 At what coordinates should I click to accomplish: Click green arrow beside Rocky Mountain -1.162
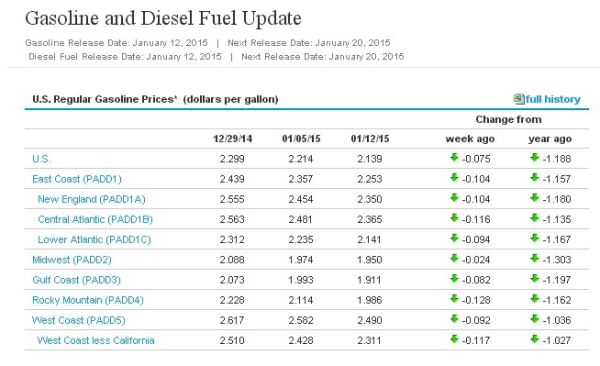[535, 298]
